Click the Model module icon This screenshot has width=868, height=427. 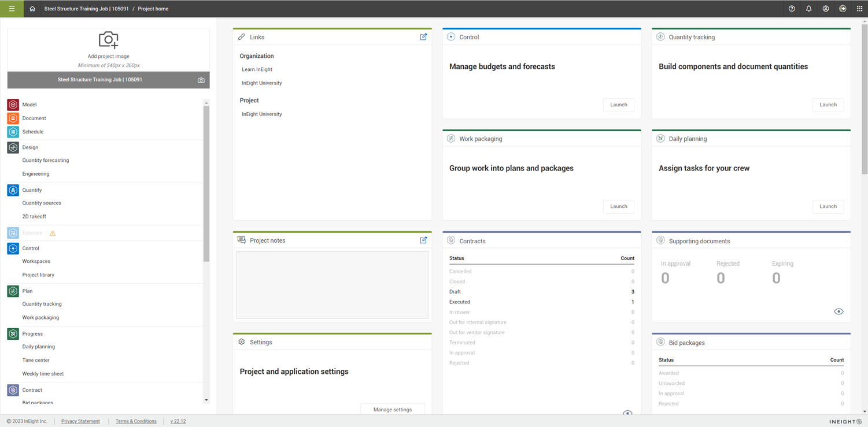pyautogui.click(x=13, y=105)
